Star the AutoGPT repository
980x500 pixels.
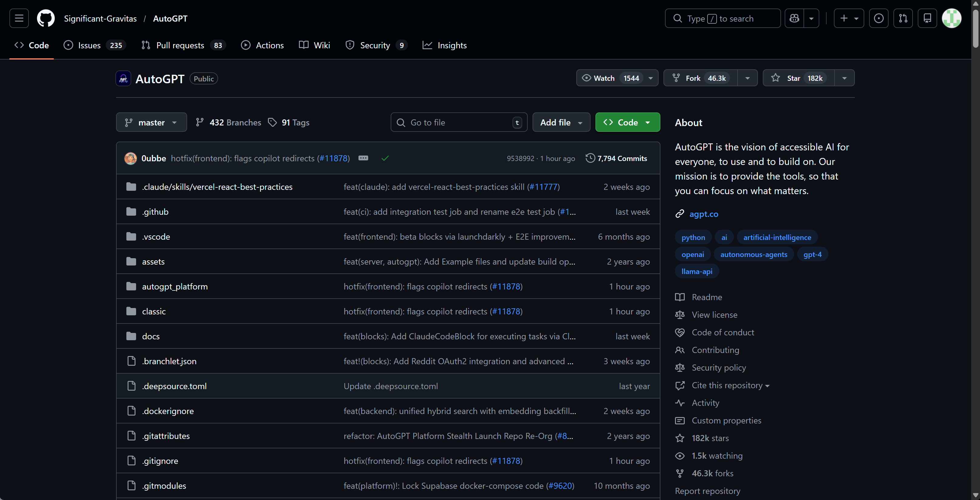coord(798,78)
